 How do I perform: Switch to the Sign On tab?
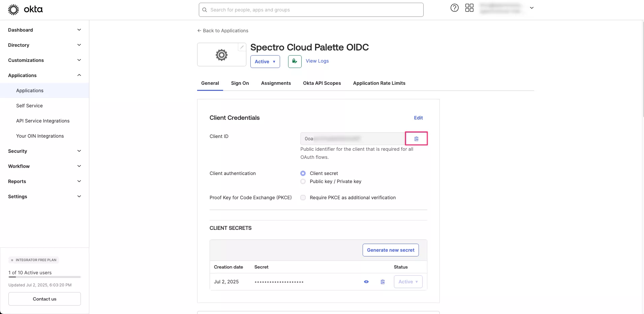pyautogui.click(x=240, y=83)
